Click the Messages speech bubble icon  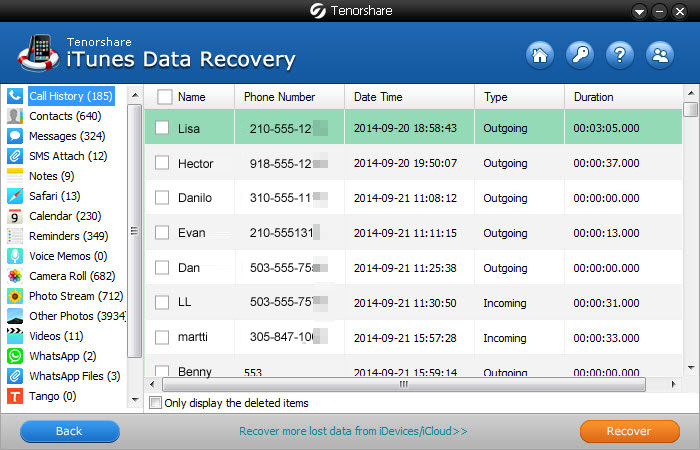(x=15, y=136)
